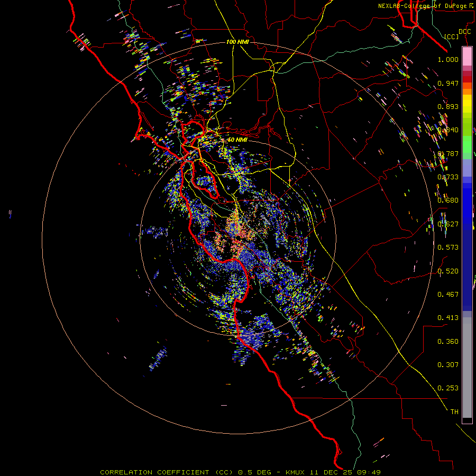Click the 0.947 legend value
This screenshot has width=476, height=476.
[x=448, y=83]
